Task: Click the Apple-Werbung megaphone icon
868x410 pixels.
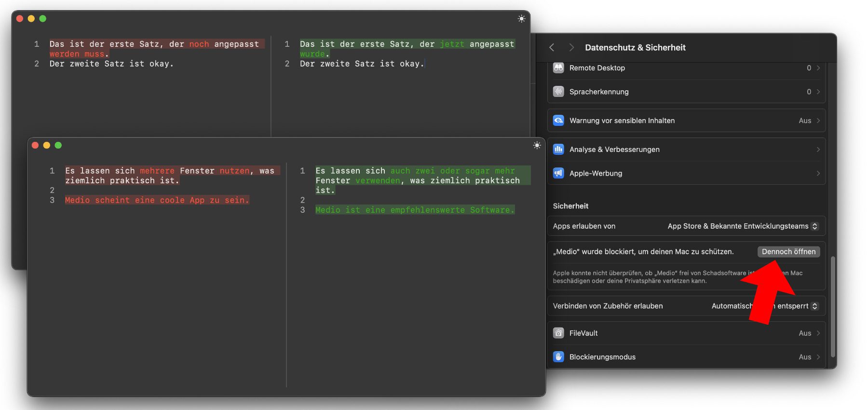Action: click(x=558, y=173)
